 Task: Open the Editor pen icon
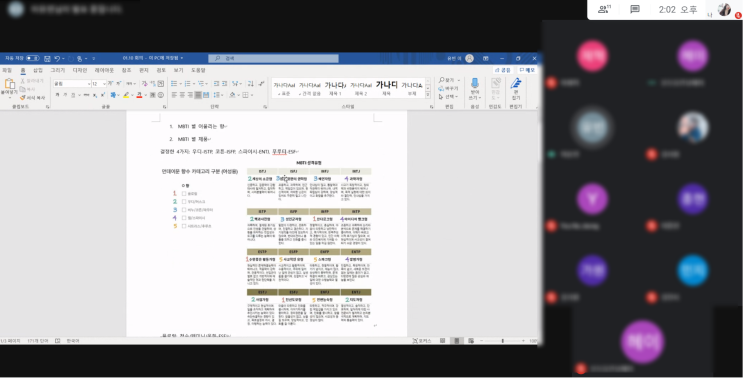tap(516, 84)
